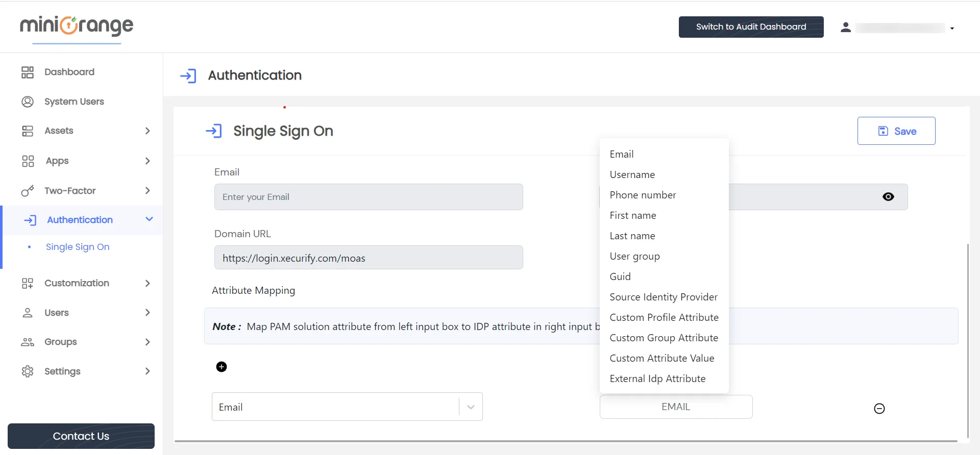Click the Authentication page header icon

click(188, 76)
